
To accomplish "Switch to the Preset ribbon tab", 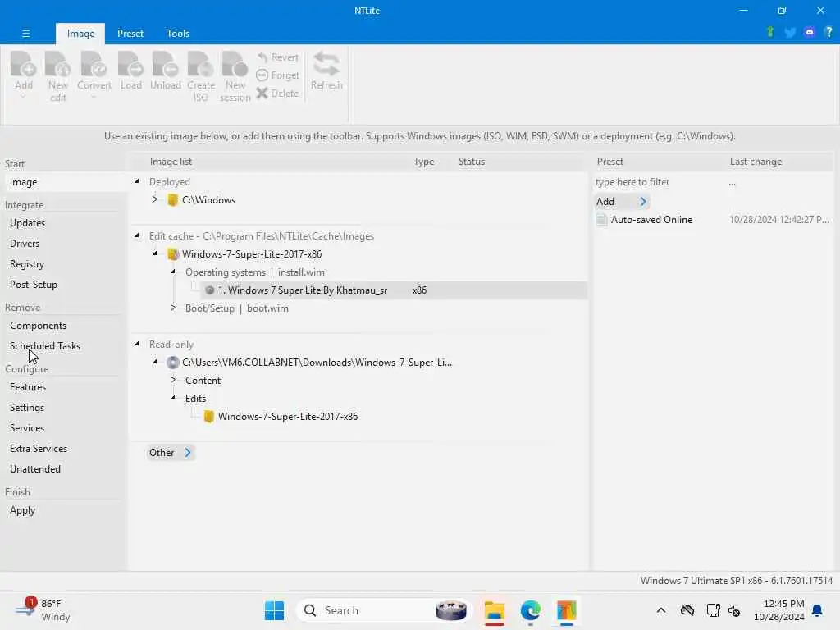I will coord(130,33).
